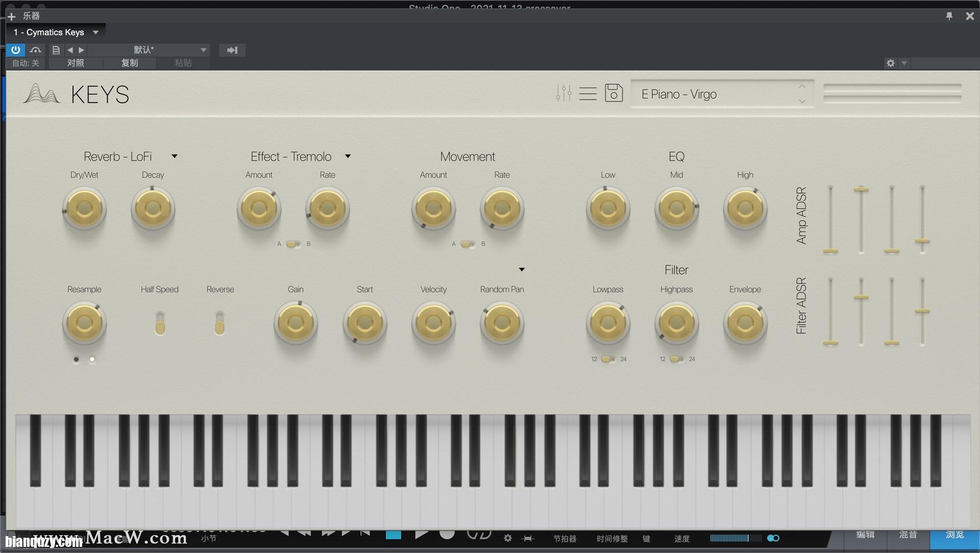Open the 默认 preset dropdown in host toolbar
Viewport: 980px width, 553px height.
148,50
